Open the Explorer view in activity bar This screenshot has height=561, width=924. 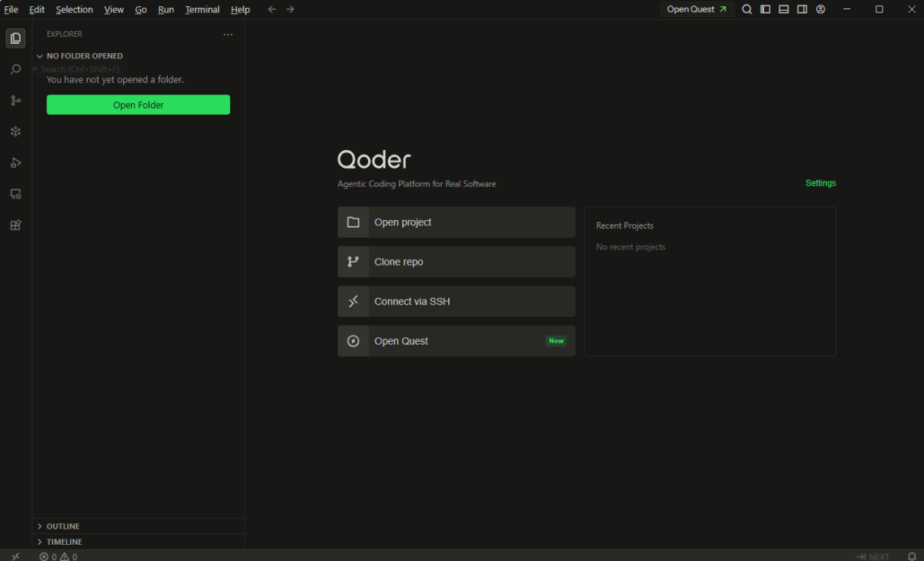(15, 38)
